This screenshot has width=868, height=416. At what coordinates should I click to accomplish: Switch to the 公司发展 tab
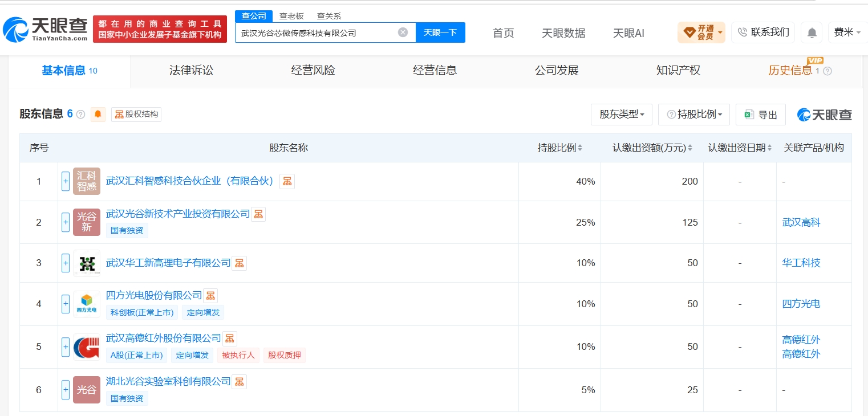(x=557, y=71)
